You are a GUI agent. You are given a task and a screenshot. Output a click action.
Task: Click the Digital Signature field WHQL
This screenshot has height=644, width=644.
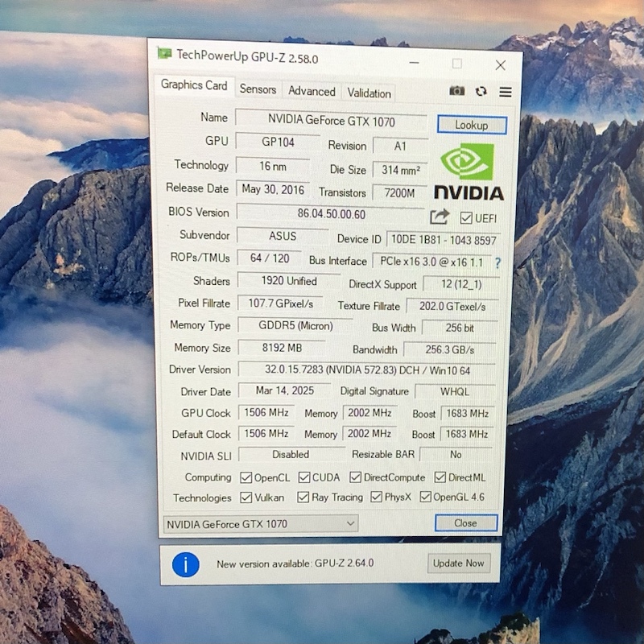[x=455, y=391]
